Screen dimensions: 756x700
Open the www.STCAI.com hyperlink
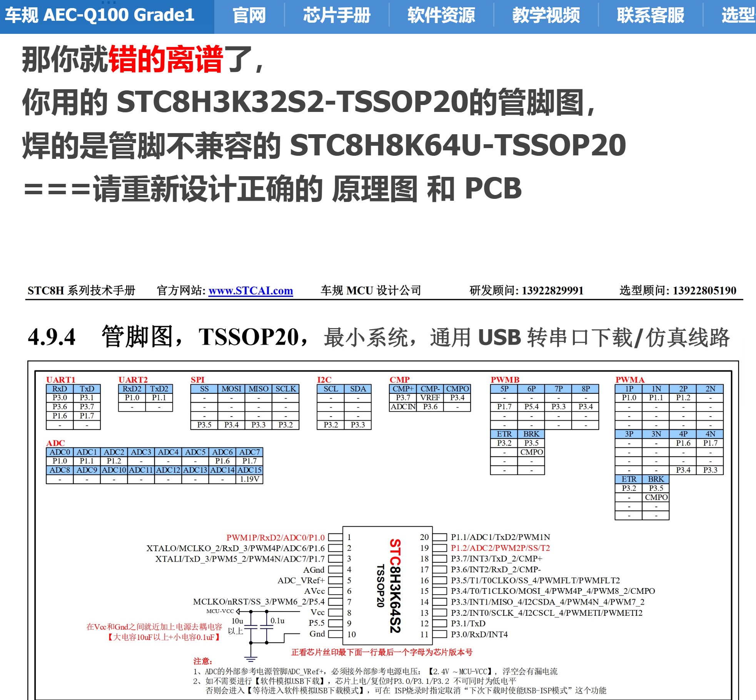[250, 290]
